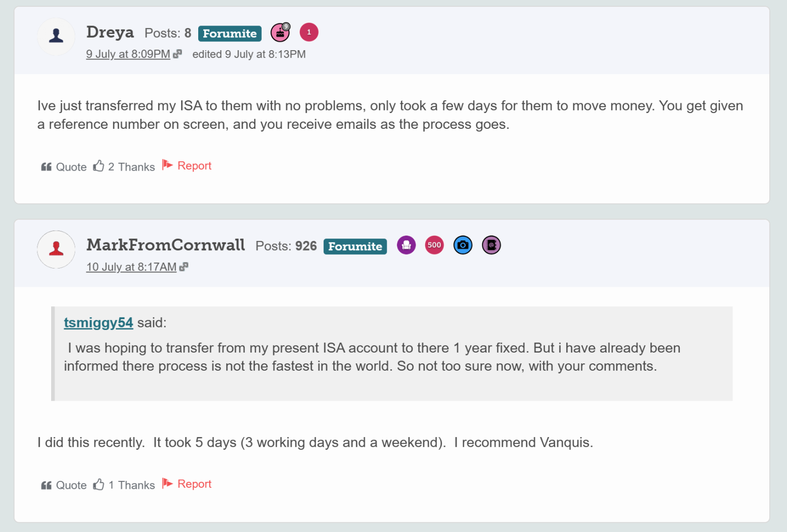Click Dreya's profile avatar icon
The height and width of the screenshot is (532, 787).
(56, 37)
